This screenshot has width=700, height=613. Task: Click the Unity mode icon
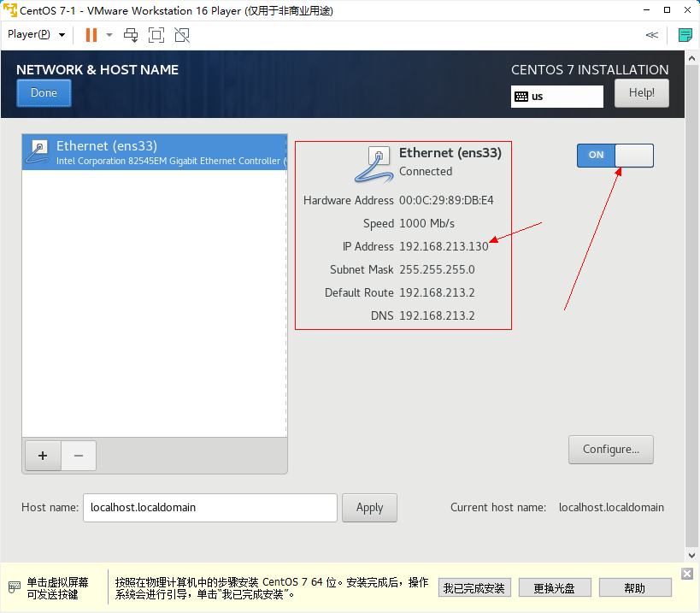tap(181, 35)
